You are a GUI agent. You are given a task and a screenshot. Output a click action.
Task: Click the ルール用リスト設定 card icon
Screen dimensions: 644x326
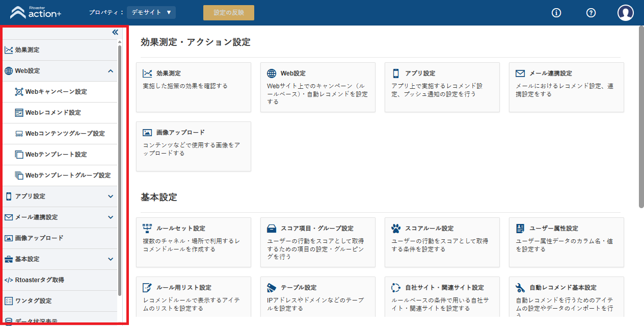148,288
